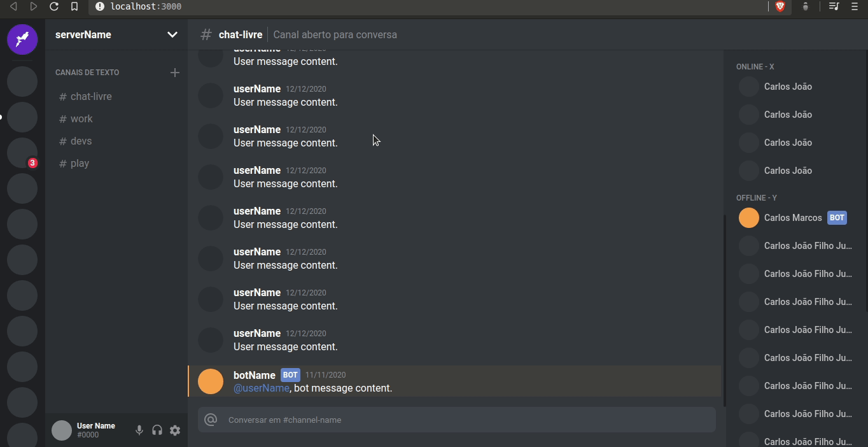
Task: Reload the page with browser refresh icon
Action: (x=54, y=6)
